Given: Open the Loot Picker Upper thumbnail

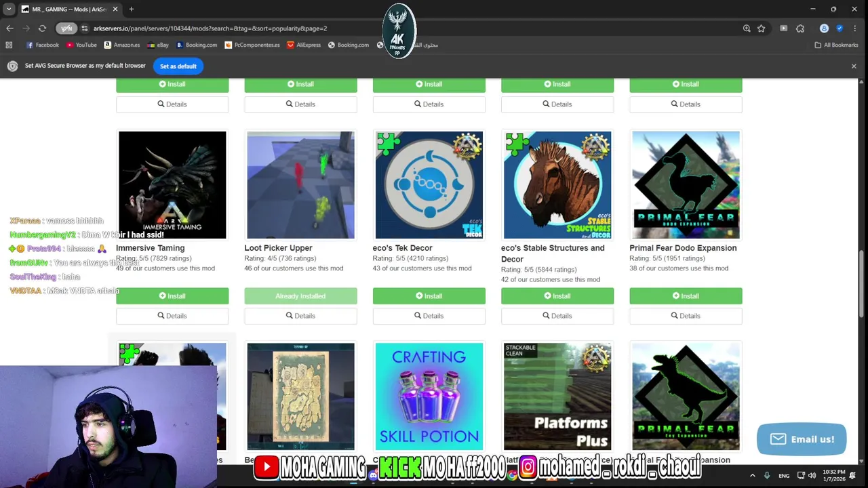Looking at the screenshot, I should tap(300, 185).
